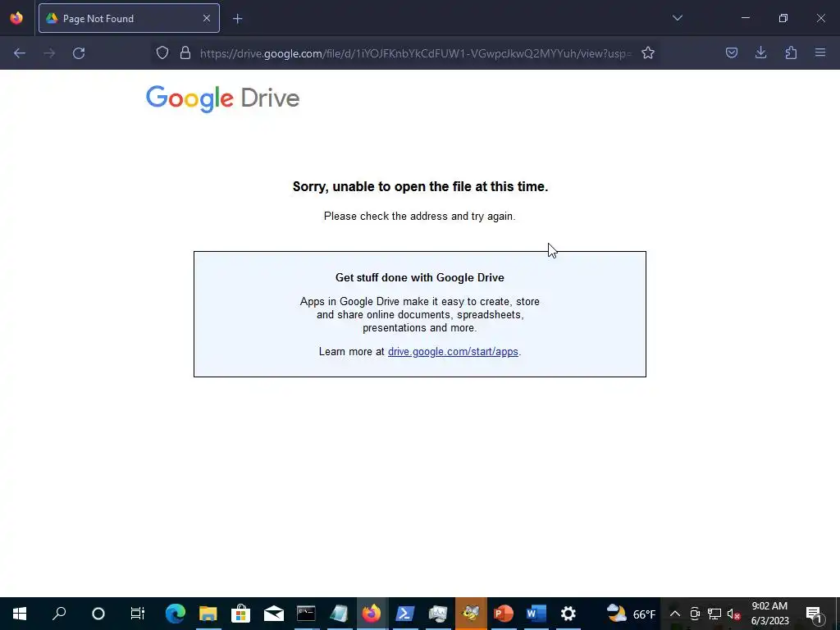Click the text "Please check the address and try again."
840x630 pixels.
[x=419, y=217]
